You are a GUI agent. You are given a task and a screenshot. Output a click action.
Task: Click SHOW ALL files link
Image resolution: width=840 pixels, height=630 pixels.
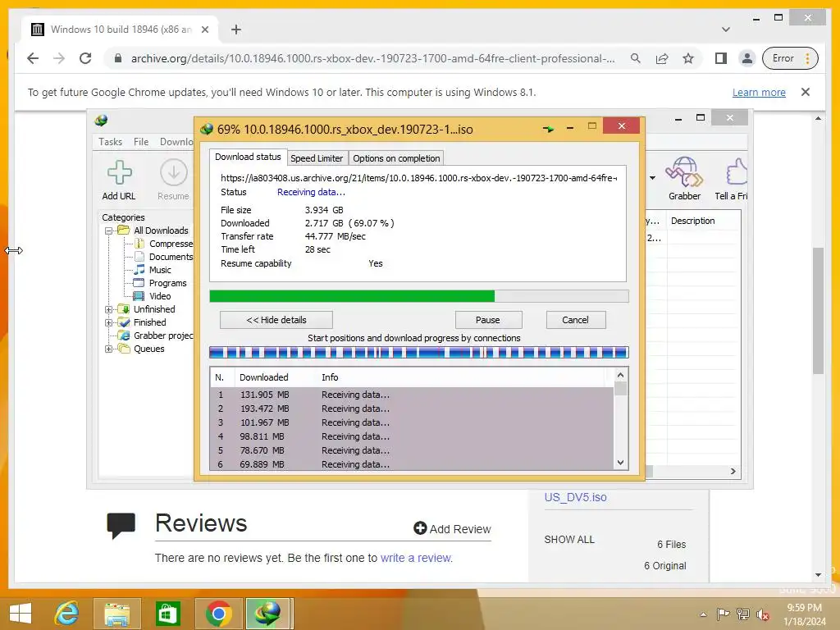[x=569, y=540]
